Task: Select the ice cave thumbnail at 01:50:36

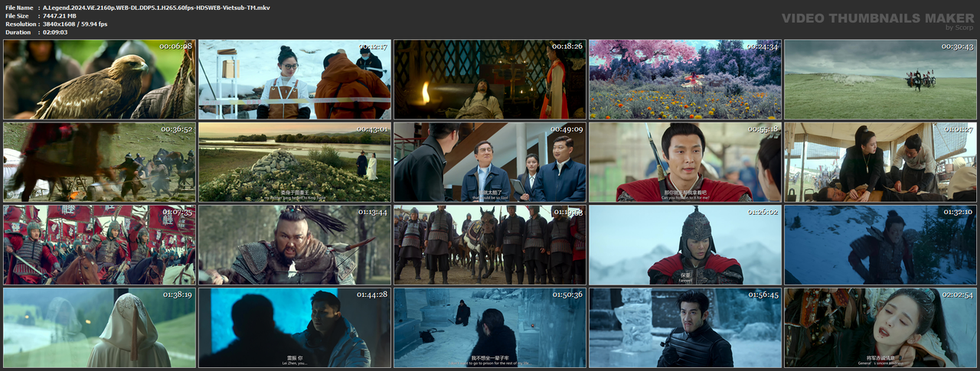Action: point(490,327)
